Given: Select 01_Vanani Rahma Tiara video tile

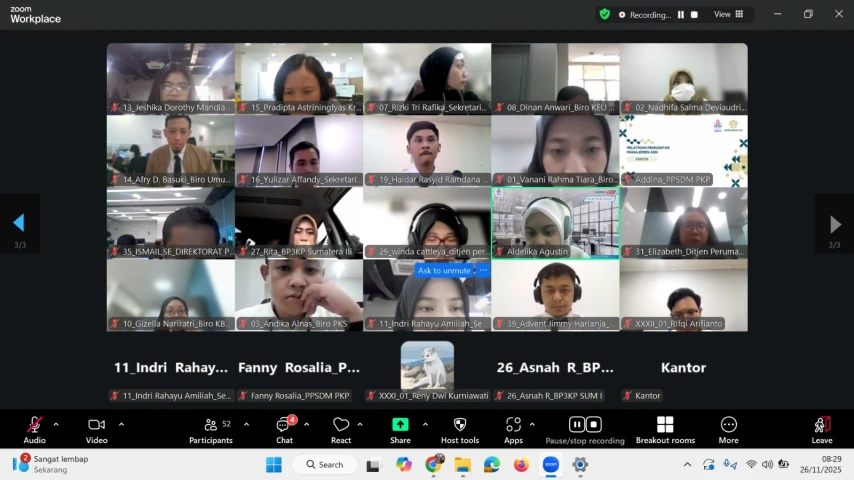Looking at the screenshot, I should pyautogui.click(x=555, y=151).
